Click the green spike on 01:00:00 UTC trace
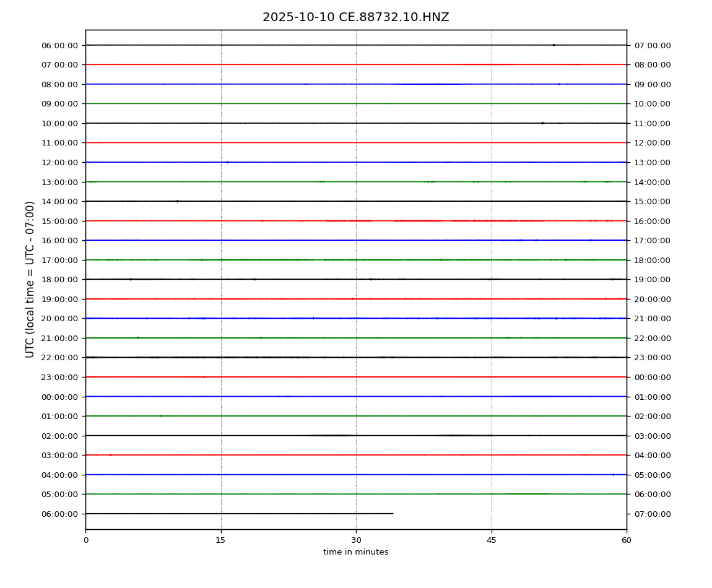Image resolution: width=712 pixels, height=588 pixels. (160, 416)
